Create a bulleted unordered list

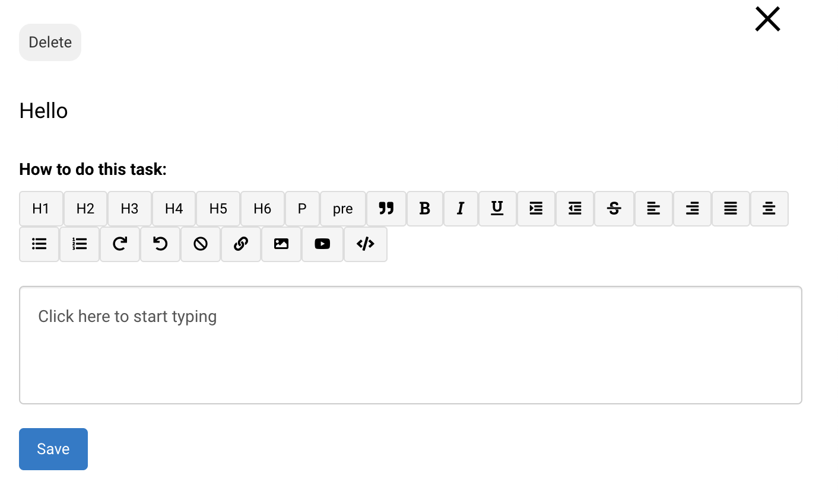click(x=39, y=244)
